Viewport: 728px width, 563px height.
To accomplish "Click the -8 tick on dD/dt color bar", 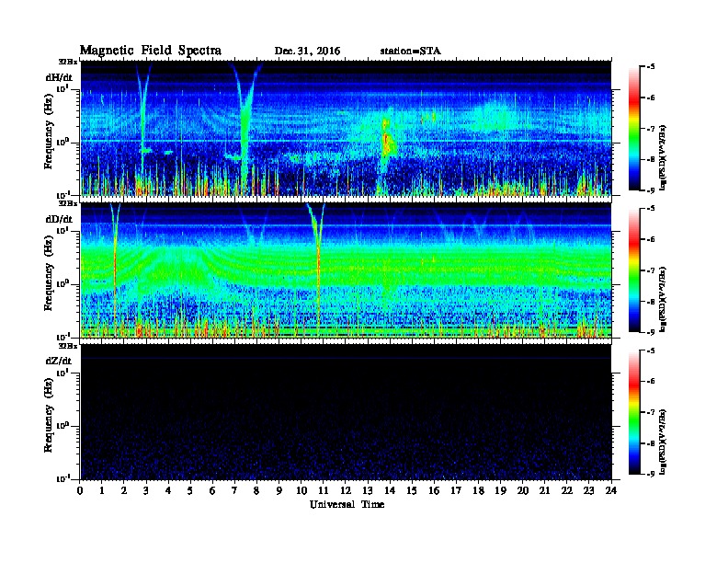I will 652,302.
